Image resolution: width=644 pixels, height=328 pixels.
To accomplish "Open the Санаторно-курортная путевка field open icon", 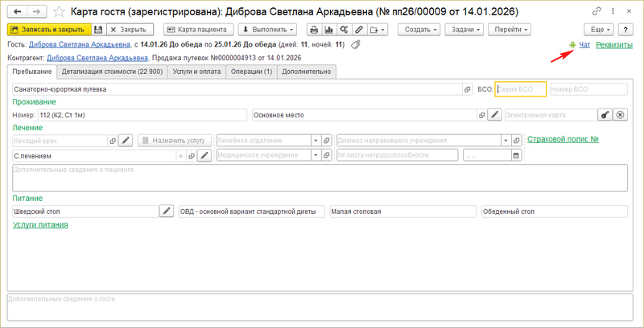I will [x=467, y=89].
